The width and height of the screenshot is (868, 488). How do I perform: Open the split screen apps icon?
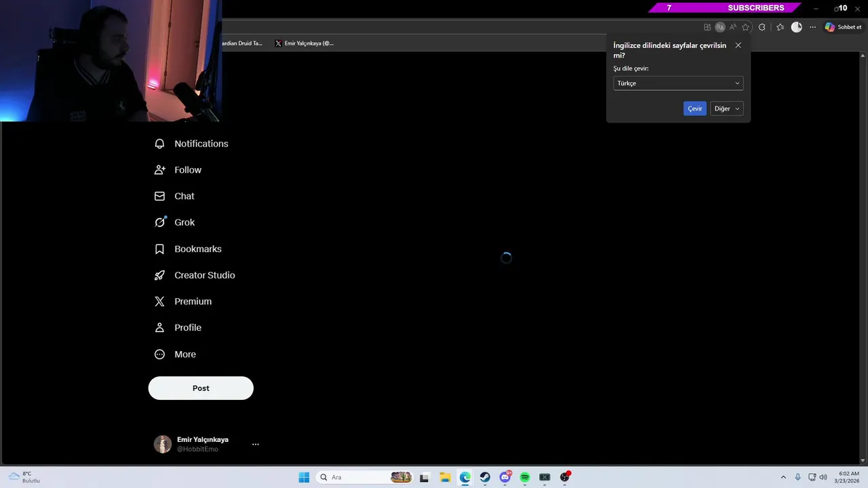(x=707, y=27)
